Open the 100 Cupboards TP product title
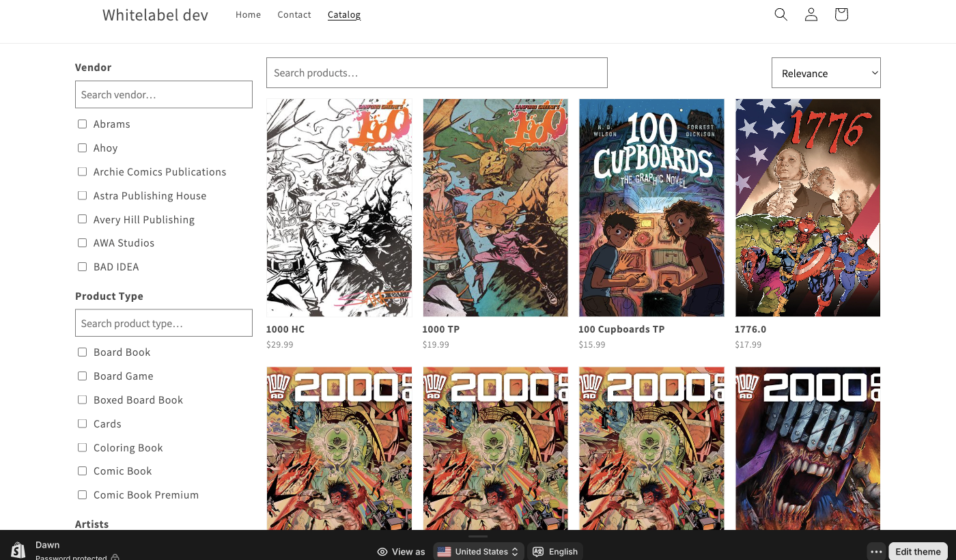The width and height of the screenshot is (956, 560). [x=621, y=329]
